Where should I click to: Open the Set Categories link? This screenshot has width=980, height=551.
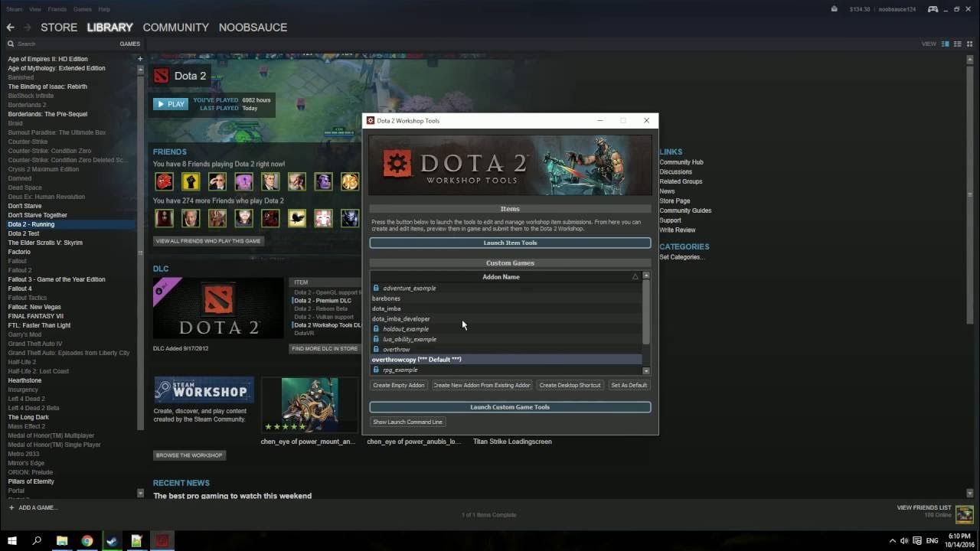(682, 257)
